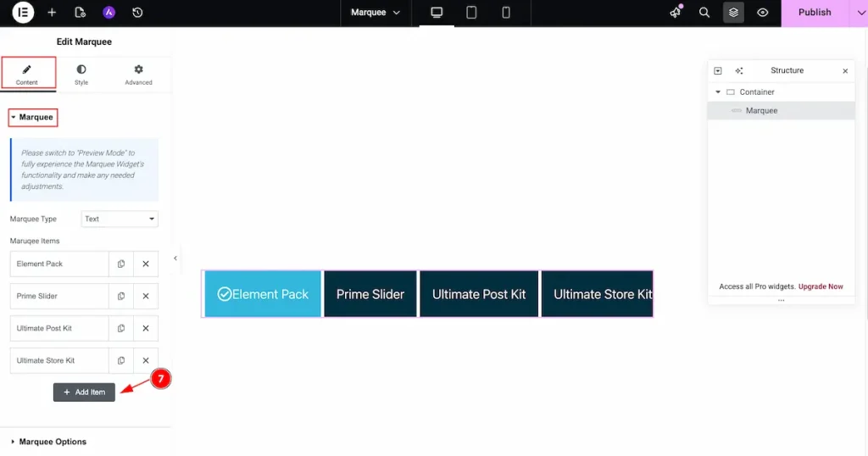
Task: Duplicate the Ultimate Post Kit item
Action: tap(121, 328)
